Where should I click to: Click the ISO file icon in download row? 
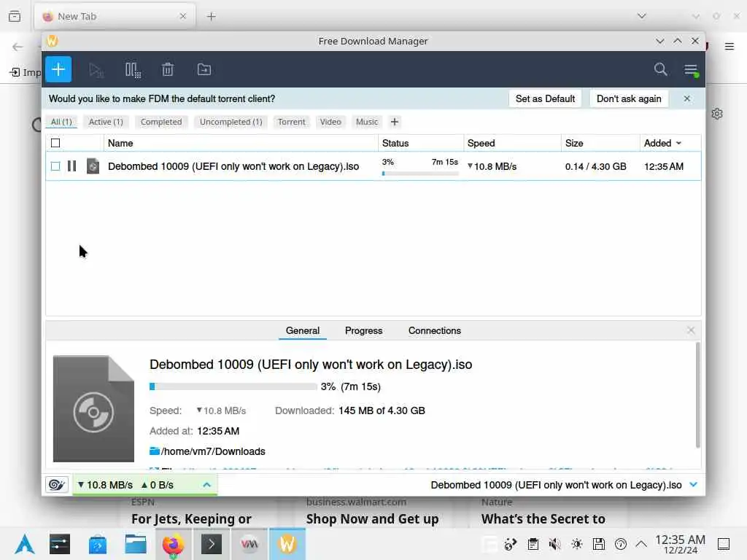(93, 166)
